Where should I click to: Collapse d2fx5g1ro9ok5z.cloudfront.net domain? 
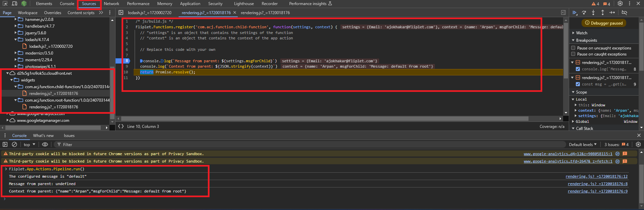(7, 73)
